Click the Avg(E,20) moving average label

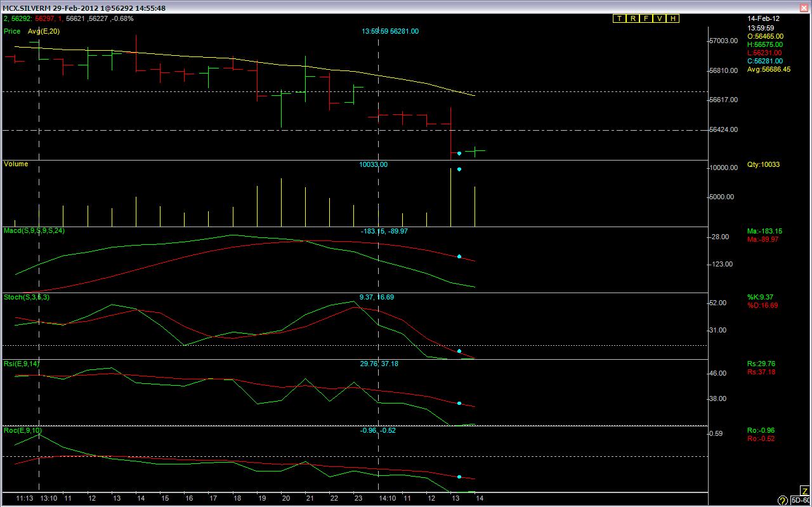click(43, 31)
